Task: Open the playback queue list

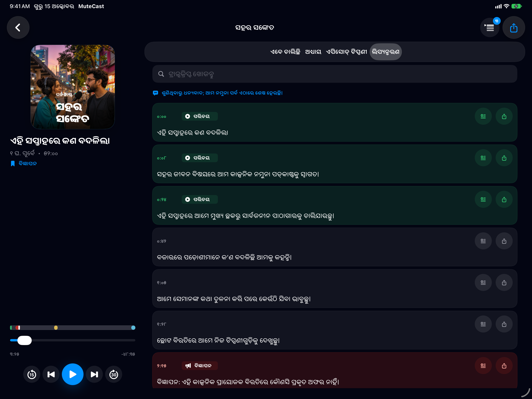Action: [x=490, y=28]
